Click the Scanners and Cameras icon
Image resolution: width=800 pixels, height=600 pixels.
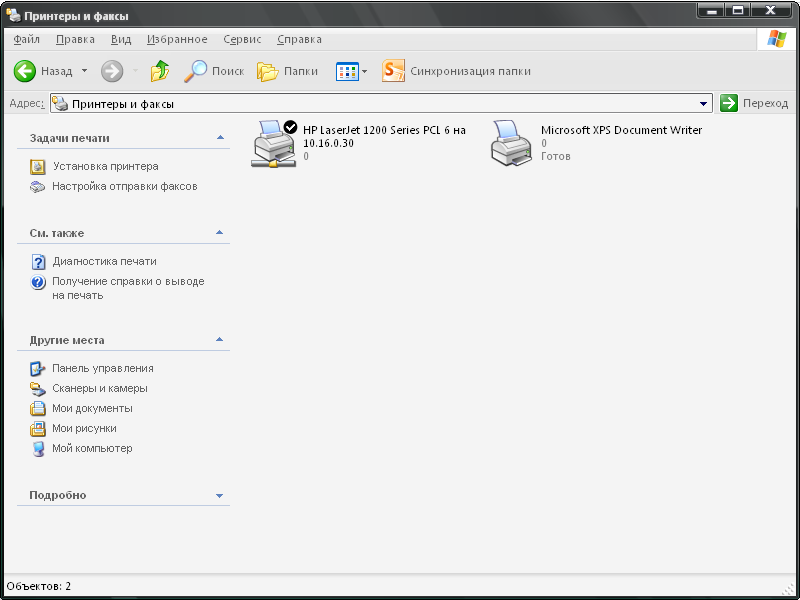38,389
